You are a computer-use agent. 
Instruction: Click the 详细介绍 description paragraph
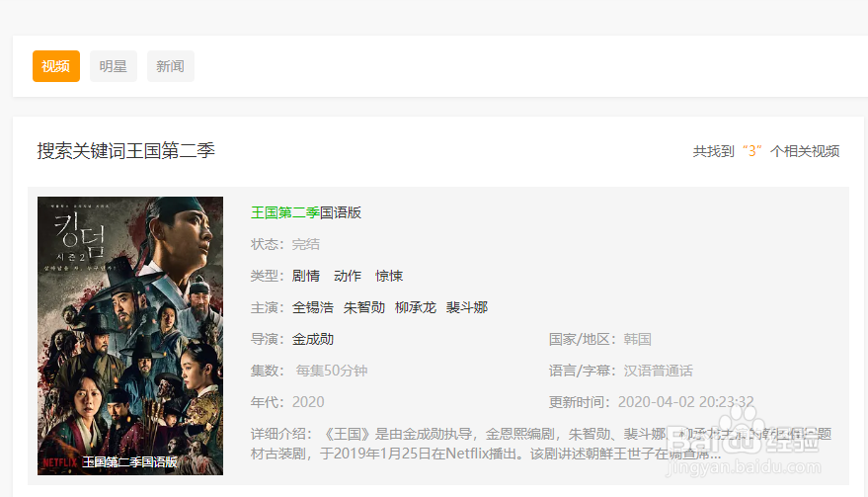coord(541,444)
